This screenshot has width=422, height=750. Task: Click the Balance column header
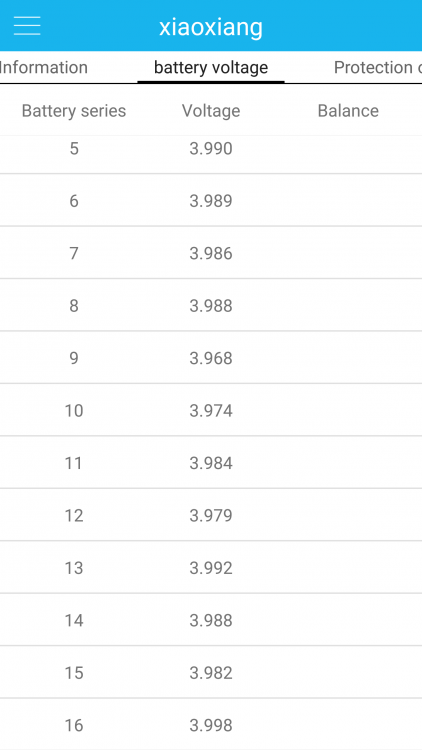click(x=348, y=111)
